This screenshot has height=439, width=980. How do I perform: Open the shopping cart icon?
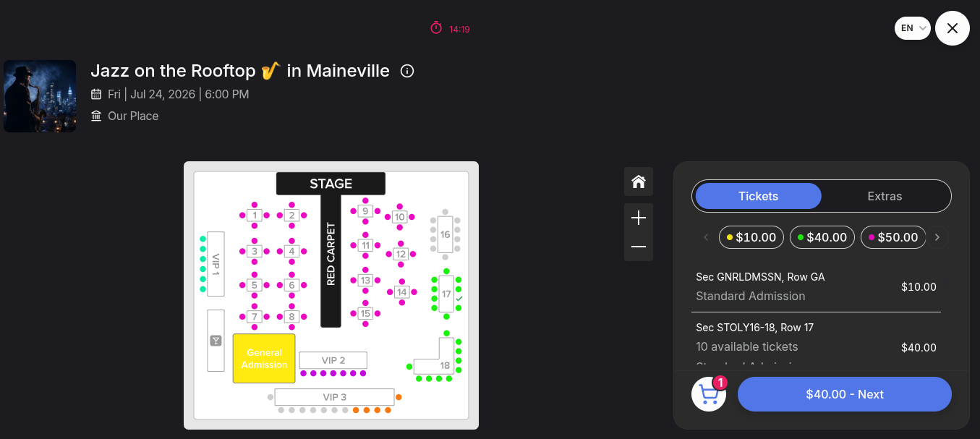pos(709,394)
